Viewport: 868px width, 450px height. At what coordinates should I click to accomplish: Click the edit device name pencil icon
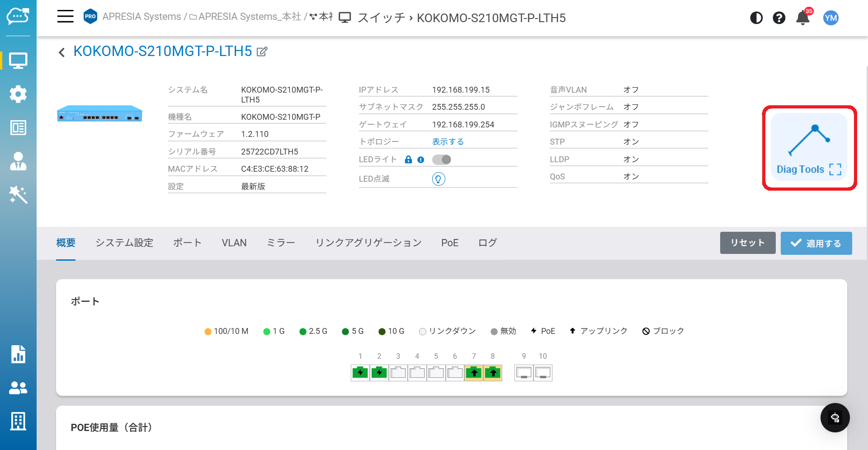click(x=262, y=52)
